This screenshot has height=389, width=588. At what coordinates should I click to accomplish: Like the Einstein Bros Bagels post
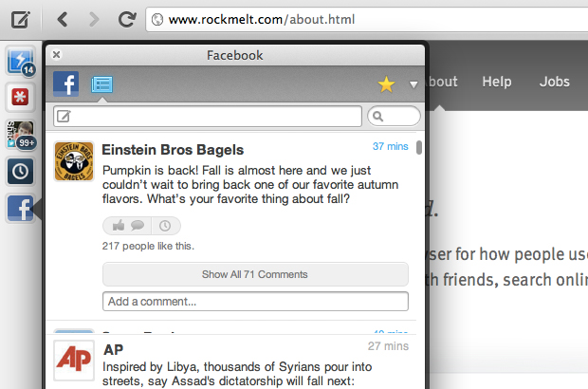(x=119, y=226)
